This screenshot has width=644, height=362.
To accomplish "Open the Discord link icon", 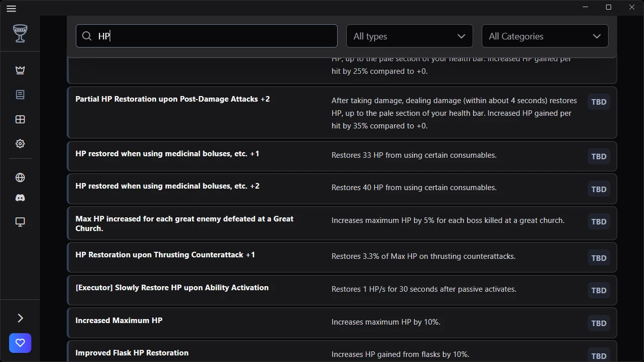I will coord(20,198).
